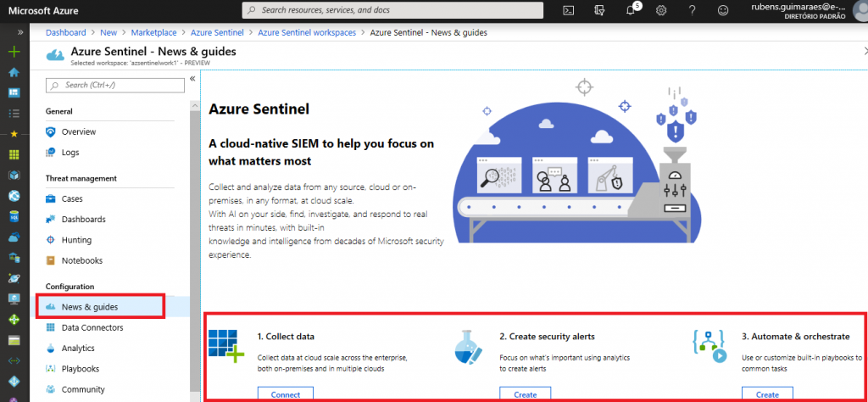Click the directory and subscription filter icon
Image resolution: width=868 pixels, height=402 pixels.
600,10
